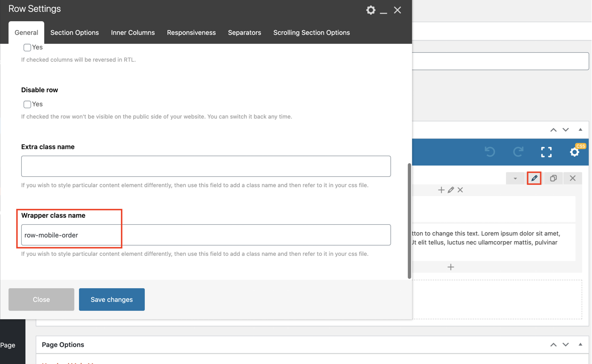The height and width of the screenshot is (364, 592).
Task: Enter full screen editor mode
Action: 546,151
